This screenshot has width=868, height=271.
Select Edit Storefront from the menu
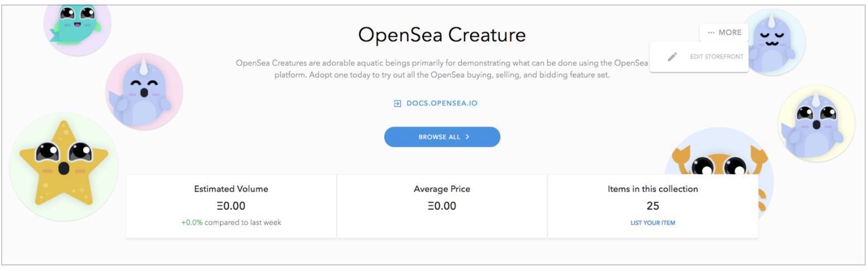pyautogui.click(x=716, y=57)
